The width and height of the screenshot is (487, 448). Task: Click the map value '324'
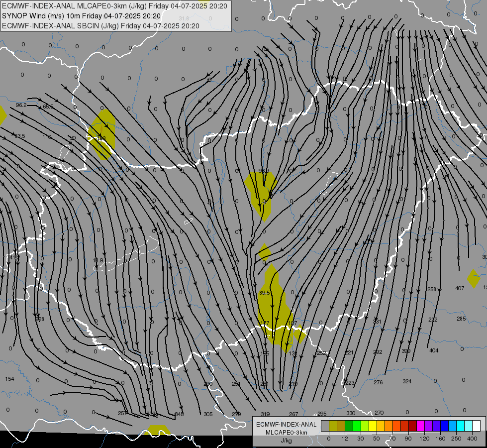click(407, 381)
